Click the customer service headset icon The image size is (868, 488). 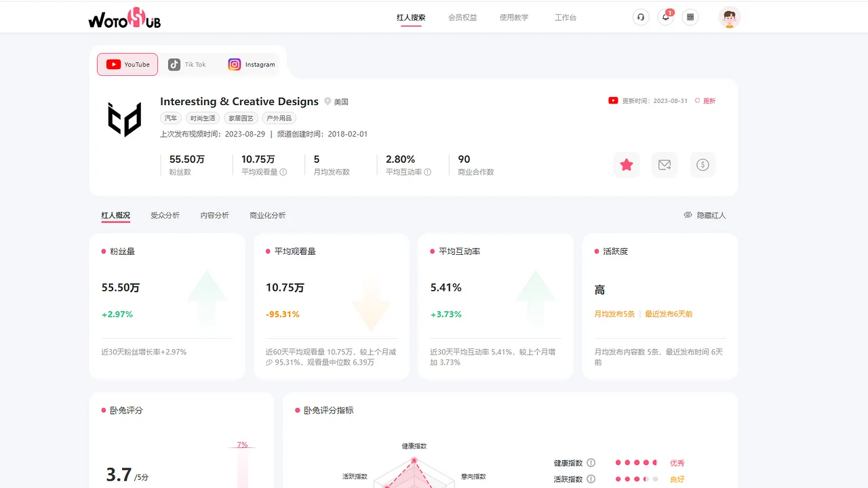pyautogui.click(x=641, y=18)
